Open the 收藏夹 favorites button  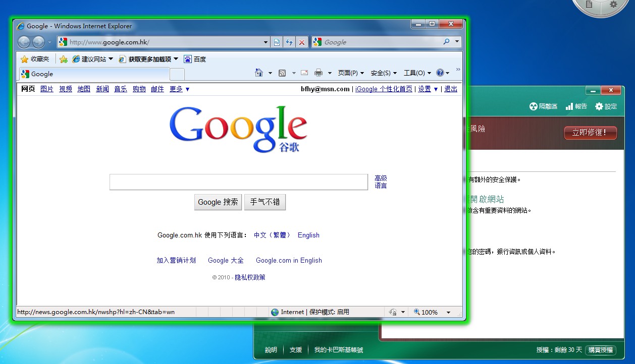(x=35, y=59)
